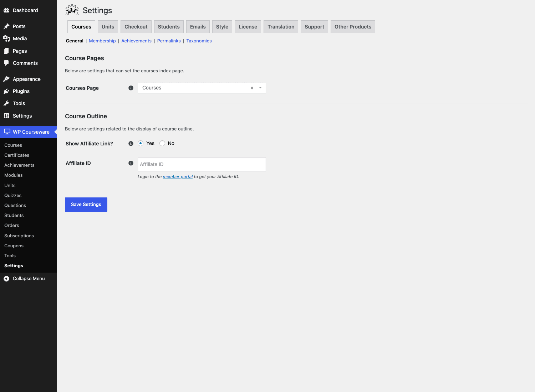This screenshot has height=392, width=535.
Task: Go to the Membership sub-section
Action: tap(102, 41)
